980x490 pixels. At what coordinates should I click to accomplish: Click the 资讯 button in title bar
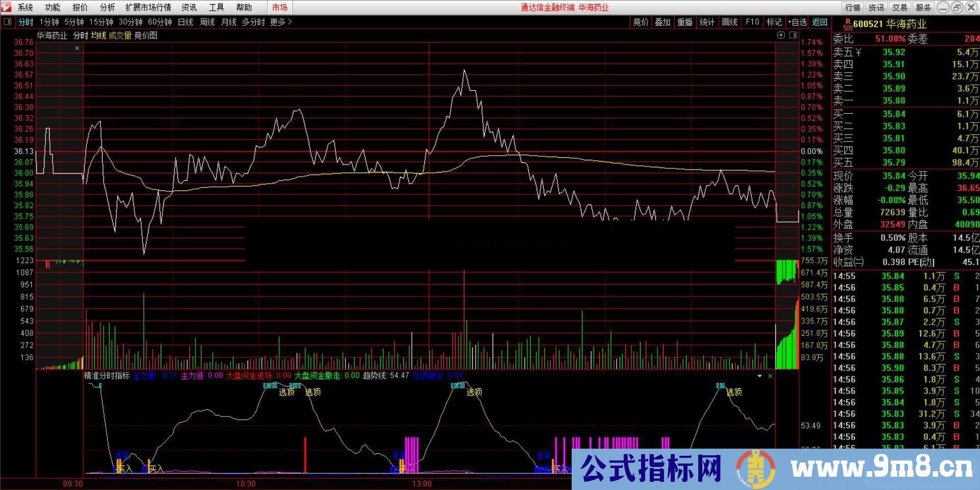pyautogui.click(x=876, y=7)
